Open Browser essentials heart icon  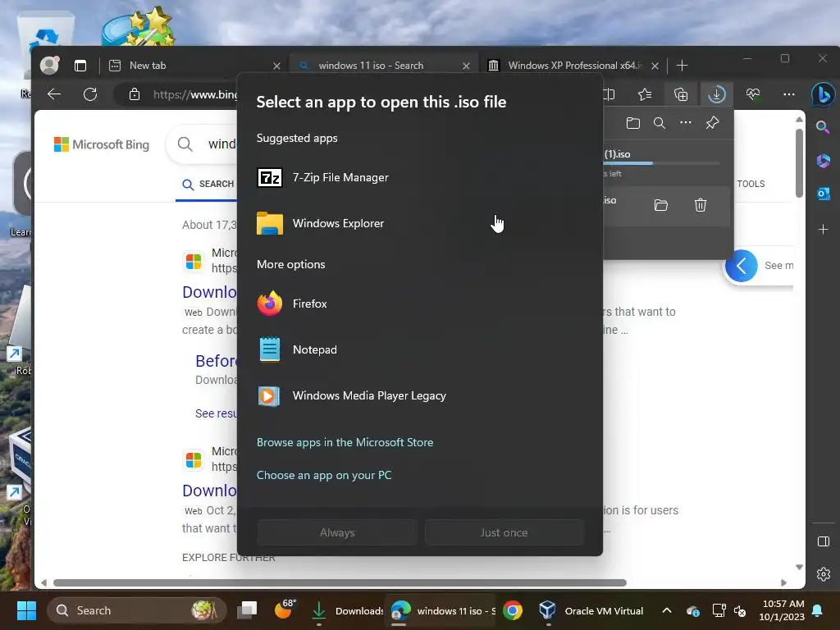point(753,95)
